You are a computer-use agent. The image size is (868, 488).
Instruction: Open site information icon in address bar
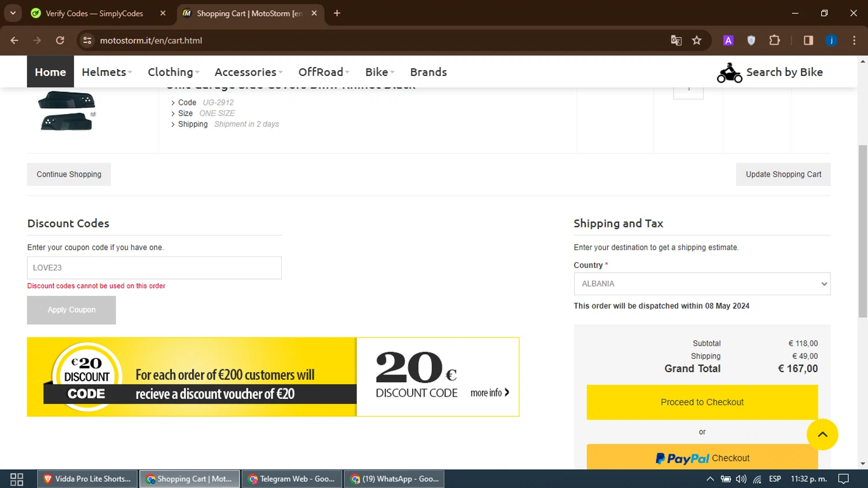(87, 41)
